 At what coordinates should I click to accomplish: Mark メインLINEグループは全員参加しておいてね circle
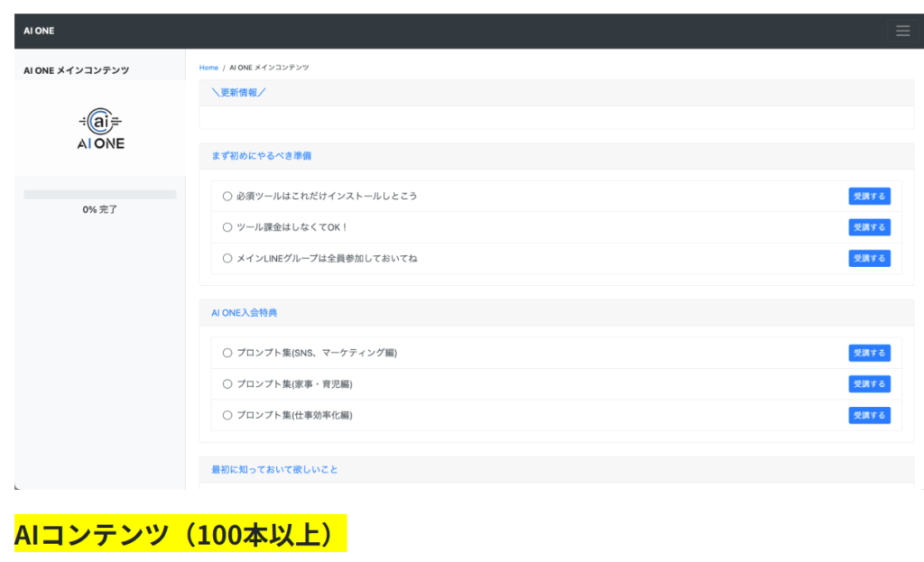[226, 258]
